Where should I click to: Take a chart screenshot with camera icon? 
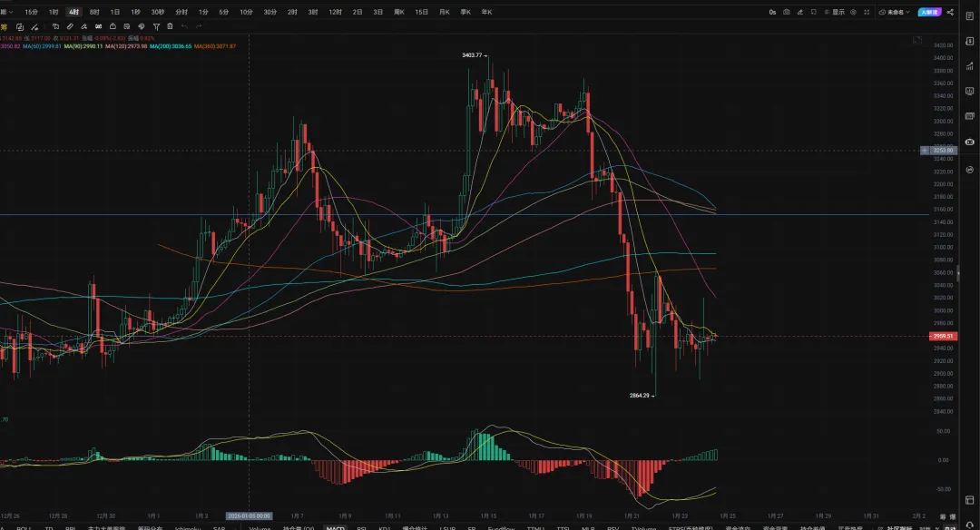tap(786, 13)
